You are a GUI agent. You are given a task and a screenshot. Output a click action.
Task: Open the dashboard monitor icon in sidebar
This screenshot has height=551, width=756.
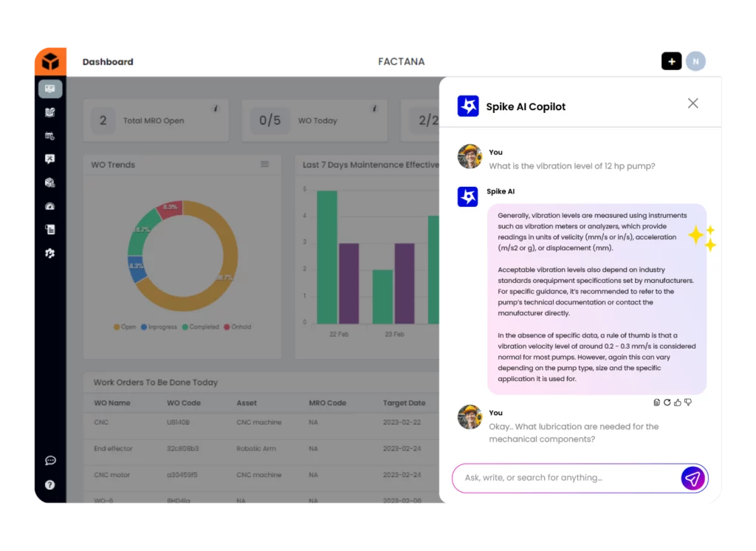click(x=50, y=89)
